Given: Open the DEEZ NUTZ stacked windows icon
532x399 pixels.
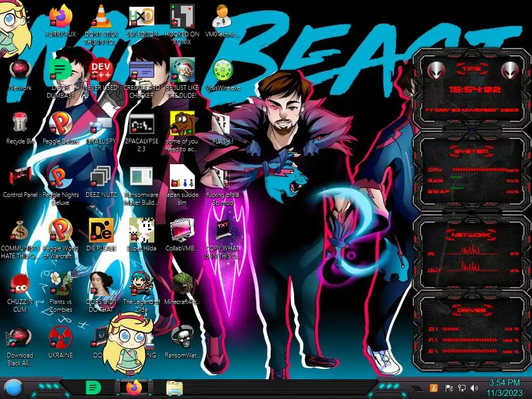Looking at the screenshot, I should click(101, 177).
